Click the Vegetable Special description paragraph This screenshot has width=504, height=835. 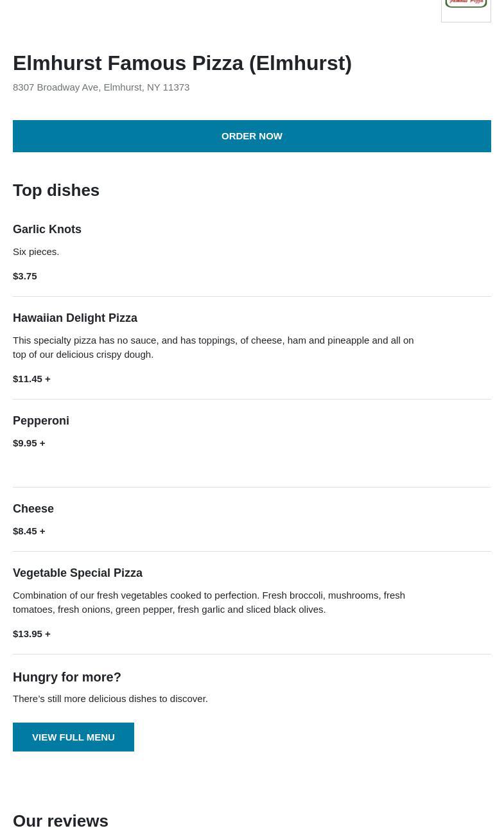pyautogui.click(x=209, y=602)
